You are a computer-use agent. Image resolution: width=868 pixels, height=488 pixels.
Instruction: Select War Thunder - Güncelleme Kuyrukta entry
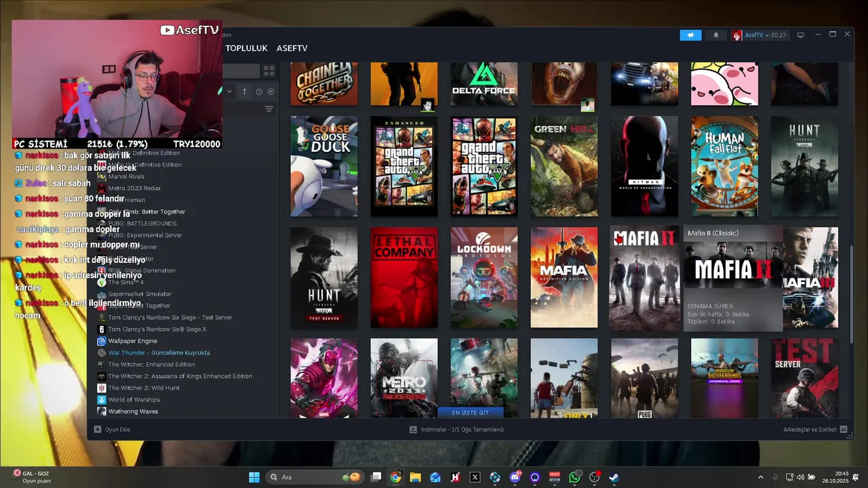tap(159, 352)
